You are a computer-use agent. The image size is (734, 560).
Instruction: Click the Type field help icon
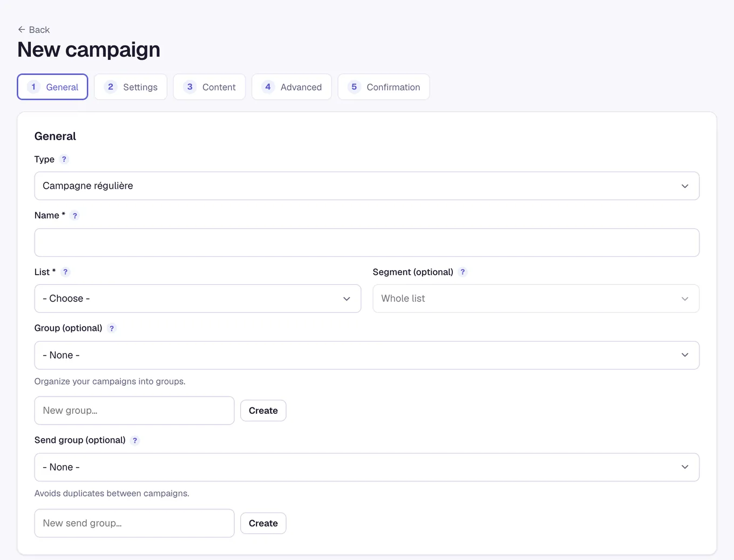64,159
